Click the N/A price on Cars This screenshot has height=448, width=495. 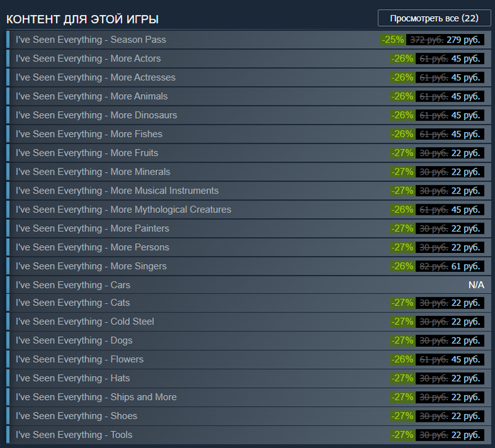click(x=476, y=285)
